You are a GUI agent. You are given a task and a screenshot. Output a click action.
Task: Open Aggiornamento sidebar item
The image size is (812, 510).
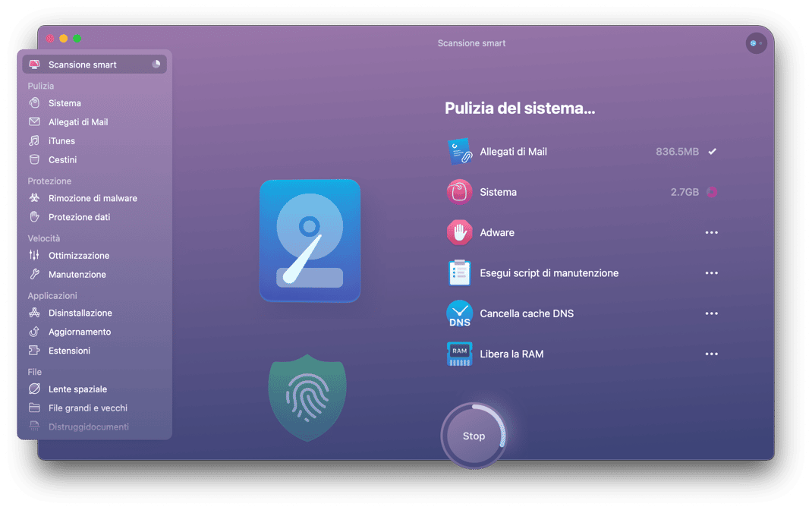[94, 332]
